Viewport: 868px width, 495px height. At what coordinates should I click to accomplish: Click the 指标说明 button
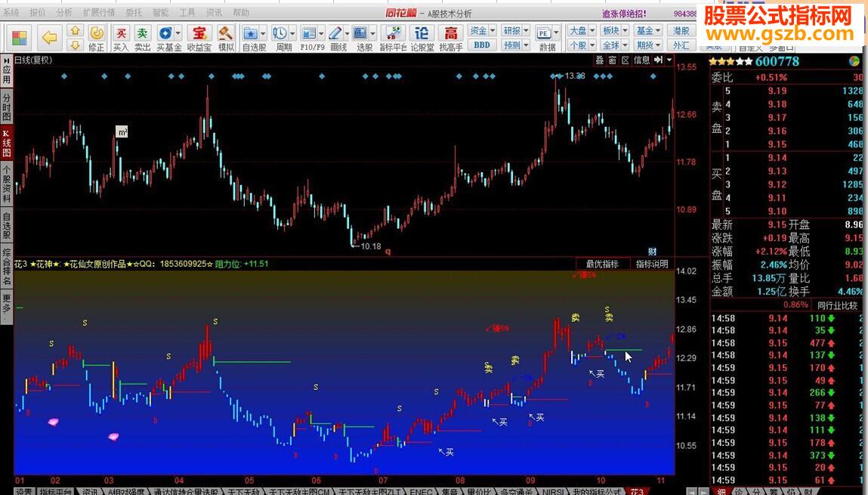pos(651,264)
